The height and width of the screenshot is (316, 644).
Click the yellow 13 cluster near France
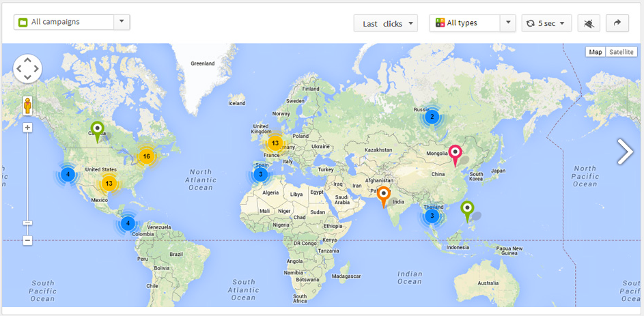coord(275,143)
